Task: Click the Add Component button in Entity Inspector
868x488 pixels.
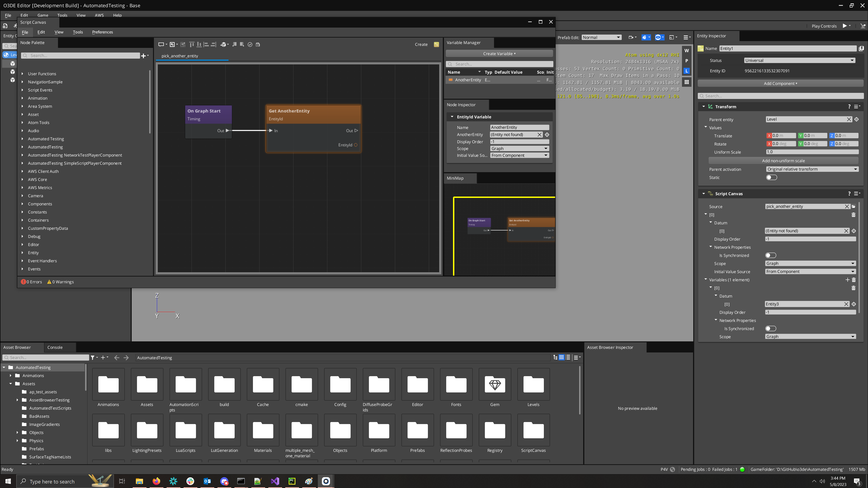Action: tap(780, 83)
